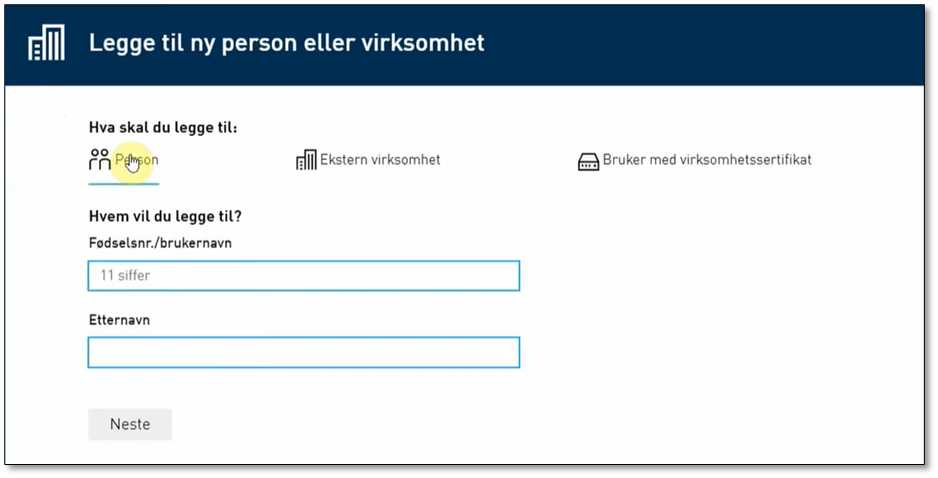The image size is (938, 478).
Task: Click the word 'virksomhet' in Ekstern virksomhet
Action: [x=405, y=160]
